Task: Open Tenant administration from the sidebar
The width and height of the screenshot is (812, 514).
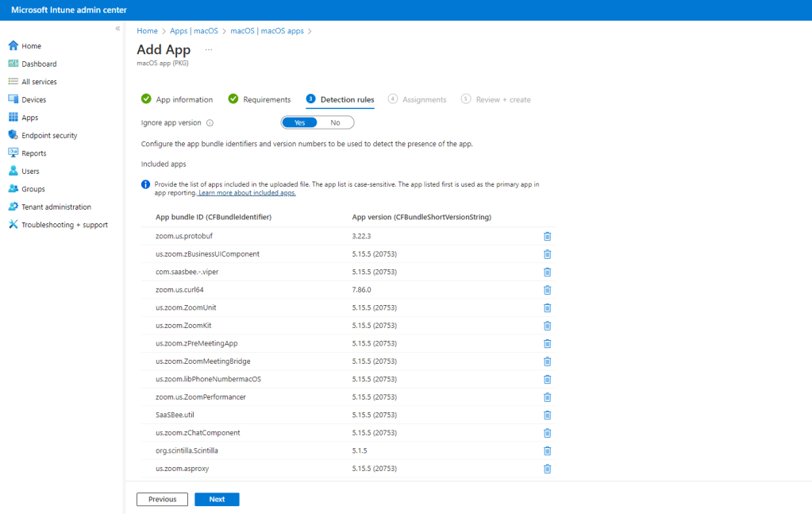Action: click(56, 207)
